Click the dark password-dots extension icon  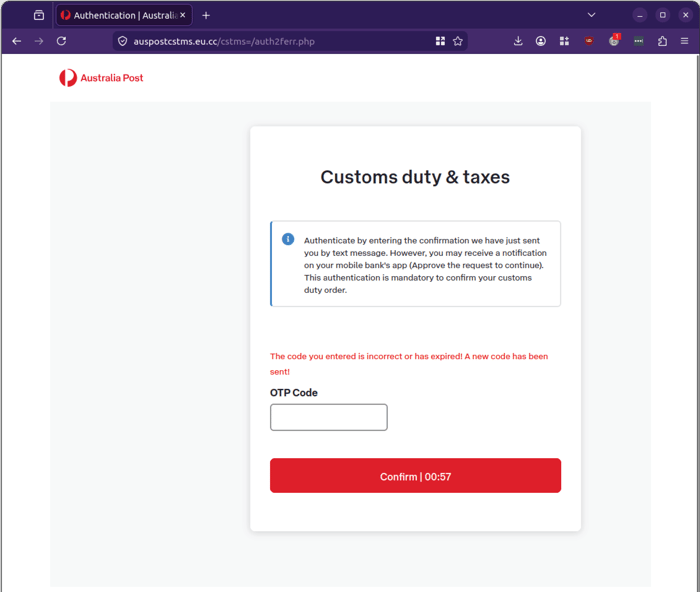point(639,41)
